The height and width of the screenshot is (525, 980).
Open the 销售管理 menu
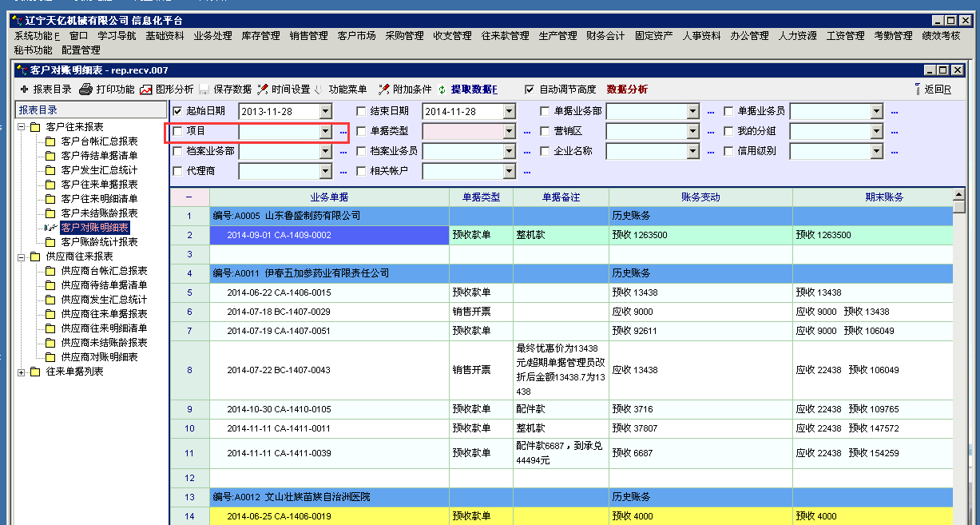click(308, 36)
